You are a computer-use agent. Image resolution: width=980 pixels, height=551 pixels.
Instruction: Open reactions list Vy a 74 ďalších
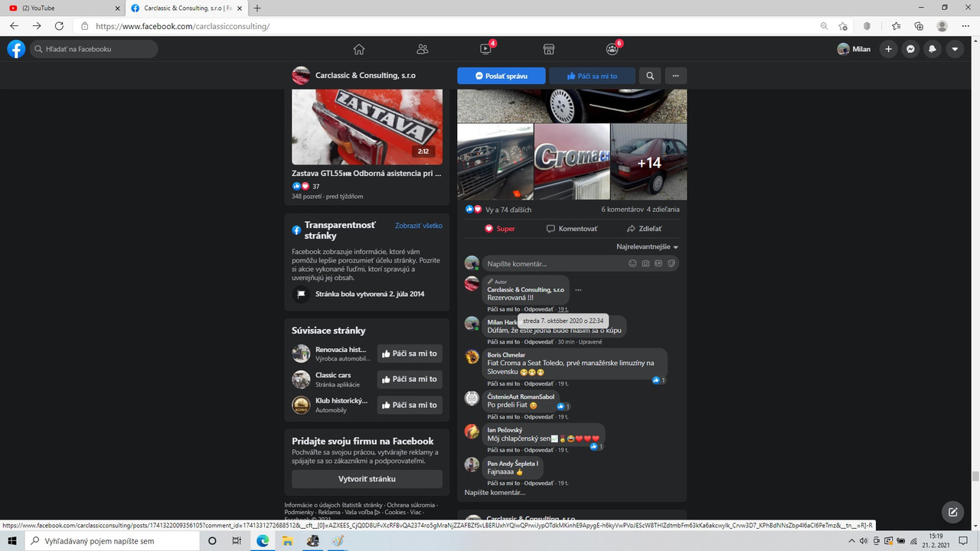tap(508, 210)
